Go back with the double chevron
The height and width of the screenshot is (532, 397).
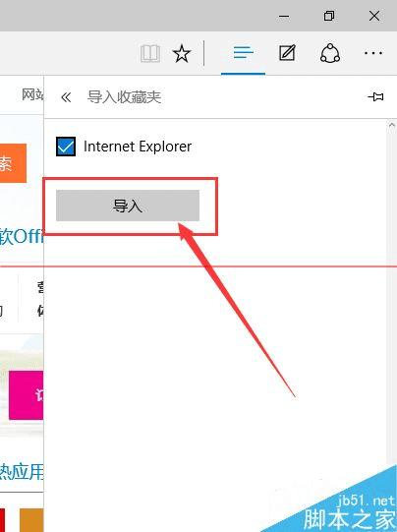click(x=66, y=97)
